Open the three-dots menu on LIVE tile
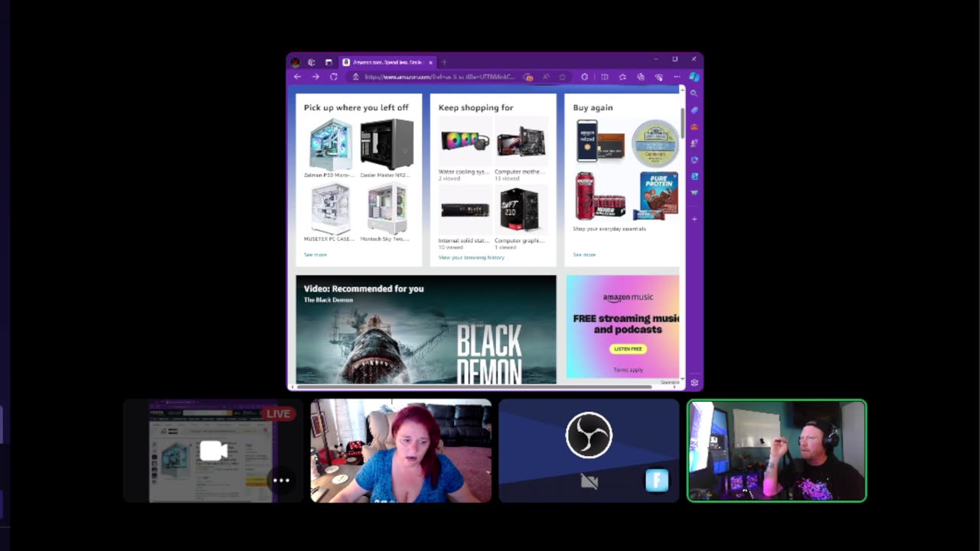The image size is (980, 551). point(281,481)
